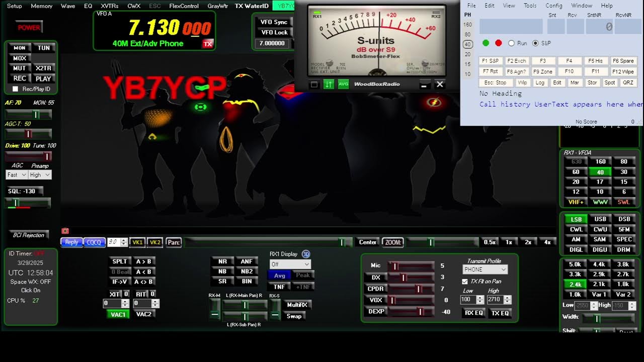Click the REC button
644x362 pixels.
tap(20, 79)
